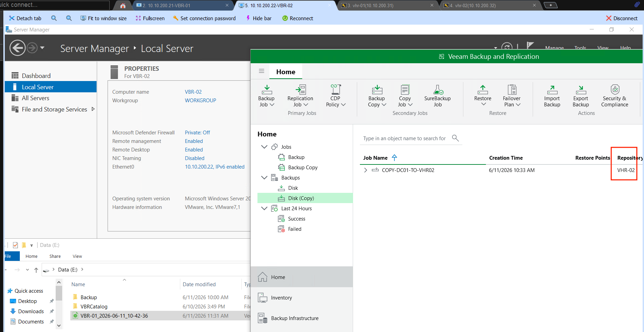The height and width of the screenshot is (332, 644).
Task: Refresh Server Manager
Action: [x=507, y=47]
